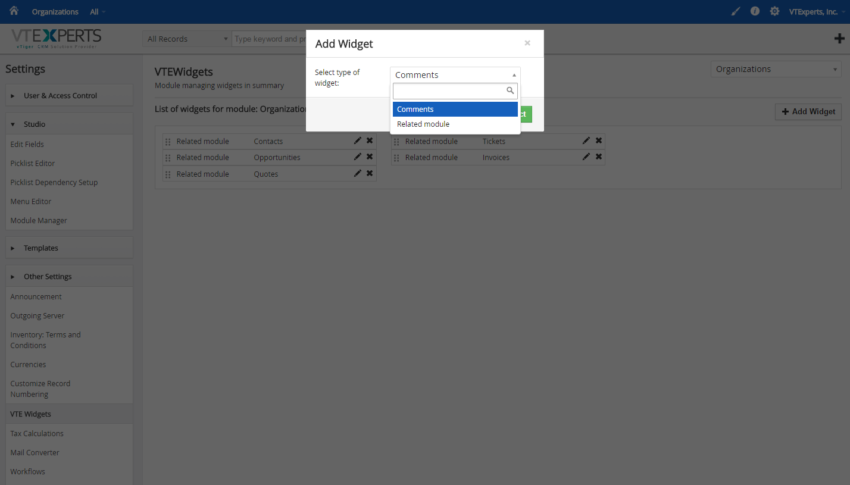This screenshot has width=850, height=485.
Task: Open the settings gear icon
Action: coord(774,11)
